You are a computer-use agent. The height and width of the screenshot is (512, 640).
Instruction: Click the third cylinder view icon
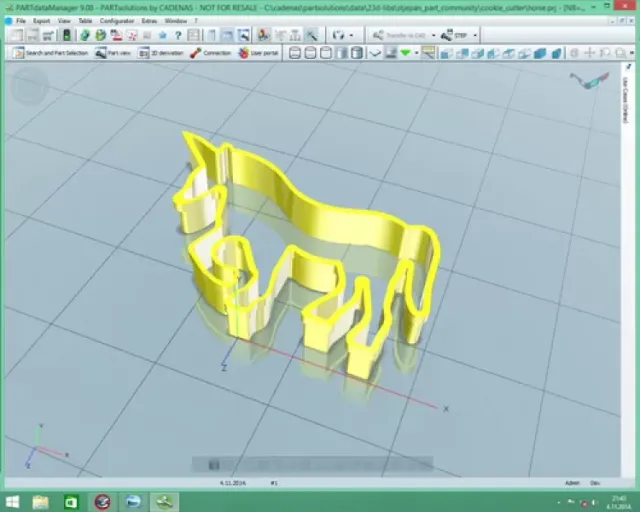(326, 53)
